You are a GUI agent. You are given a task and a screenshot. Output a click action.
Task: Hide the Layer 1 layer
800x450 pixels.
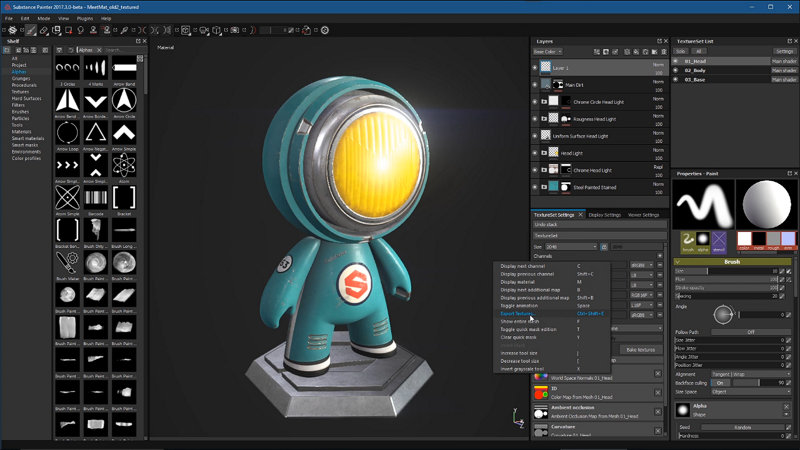tap(535, 67)
